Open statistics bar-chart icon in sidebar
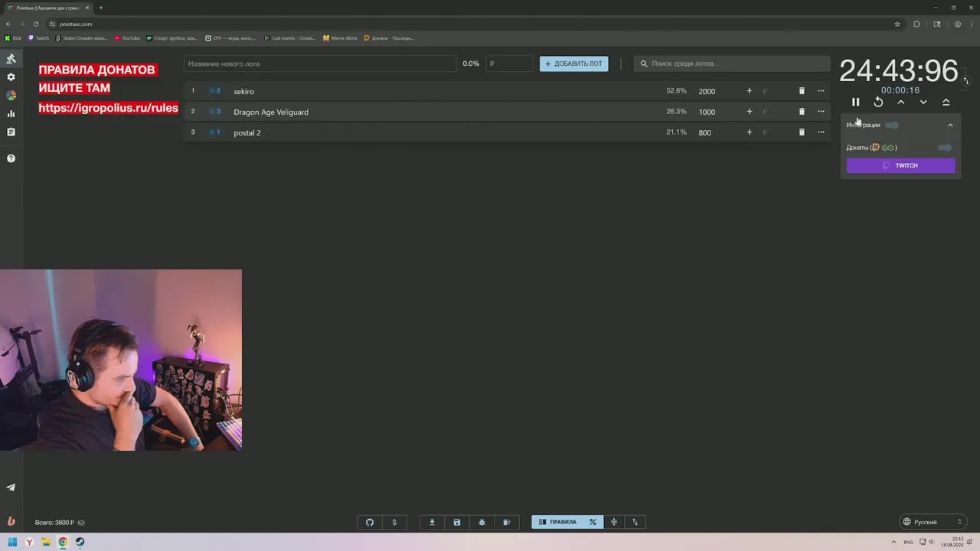The image size is (980, 551). [11, 114]
